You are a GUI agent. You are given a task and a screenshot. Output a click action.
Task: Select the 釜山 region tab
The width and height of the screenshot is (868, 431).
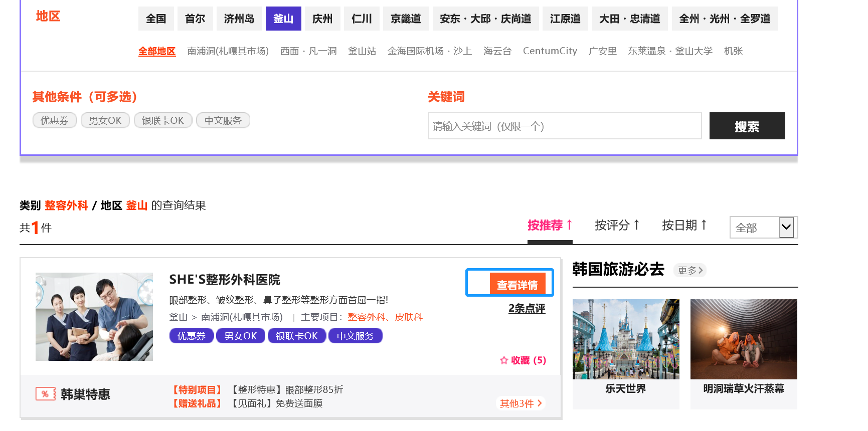tap(283, 19)
